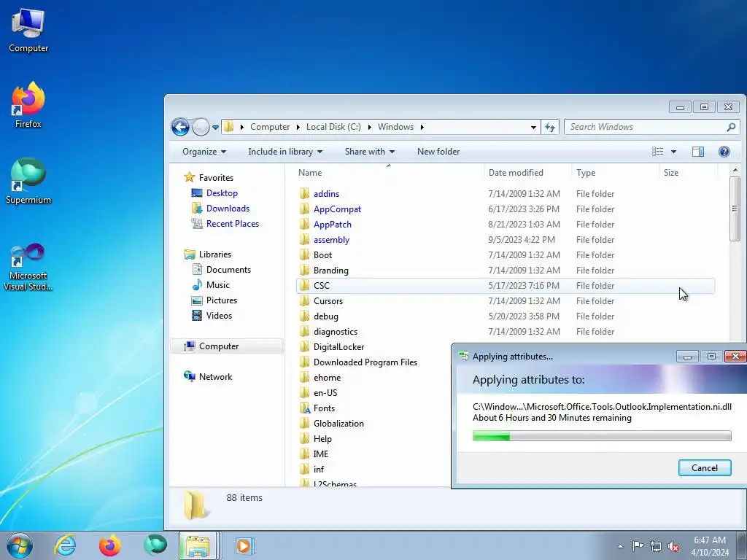Open Supermium from the taskbar
The height and width of the screenshot is (560, 747).
pyautogui.click(x=155, y=545)
